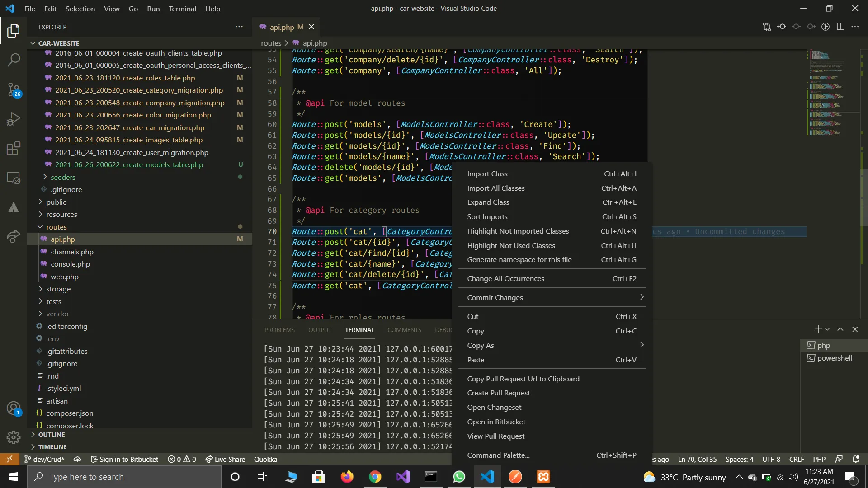Open the Terminal menu in menu bar
This screenshot has height=488, width=868.
[182, 9]
